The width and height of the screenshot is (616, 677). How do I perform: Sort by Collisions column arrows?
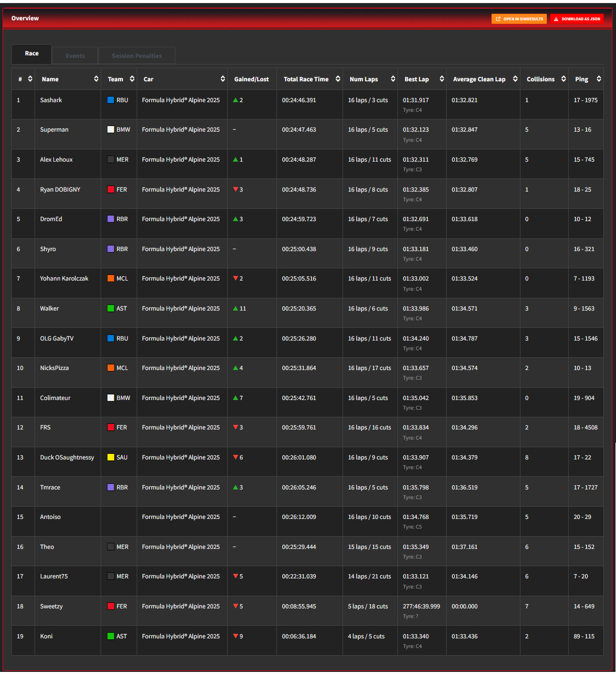(563, 79)
